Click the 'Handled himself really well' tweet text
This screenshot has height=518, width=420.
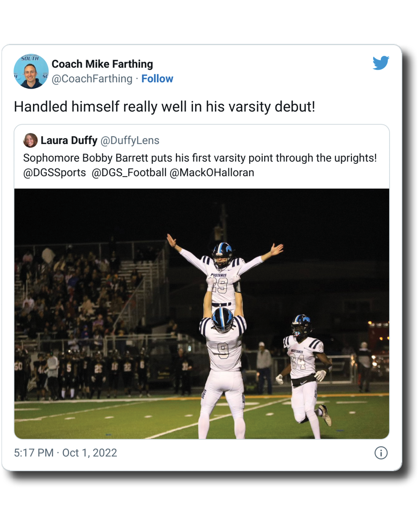tap(164, 106)
